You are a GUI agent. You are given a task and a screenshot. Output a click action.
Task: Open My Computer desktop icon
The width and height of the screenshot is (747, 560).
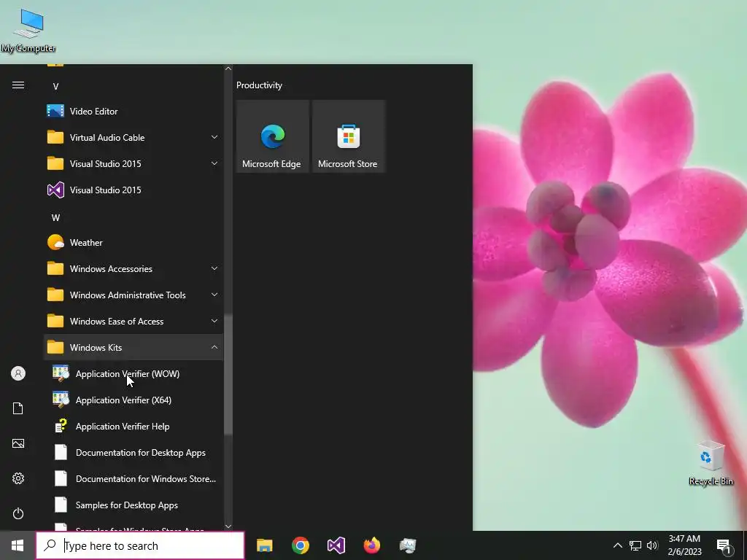coord(28,31)
